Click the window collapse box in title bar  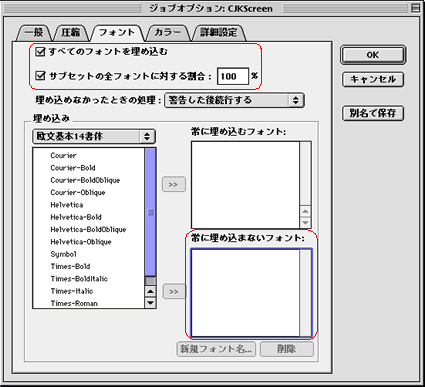click(416, 8)
